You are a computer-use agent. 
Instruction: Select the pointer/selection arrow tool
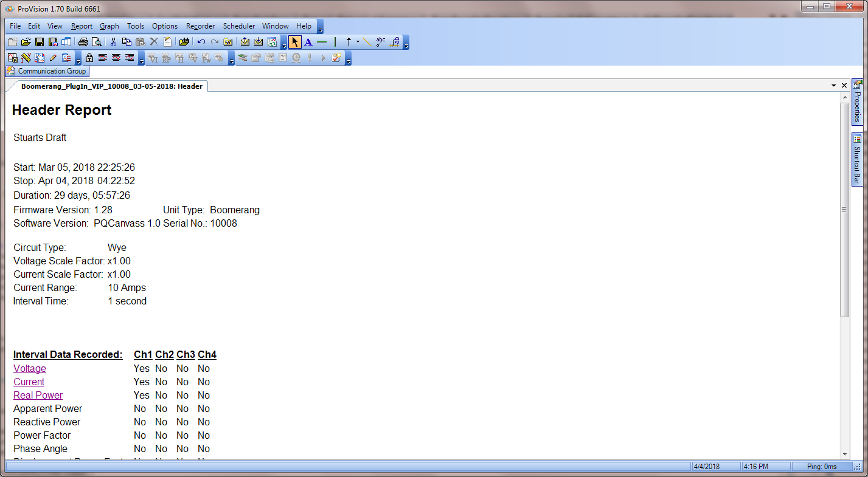295,41
